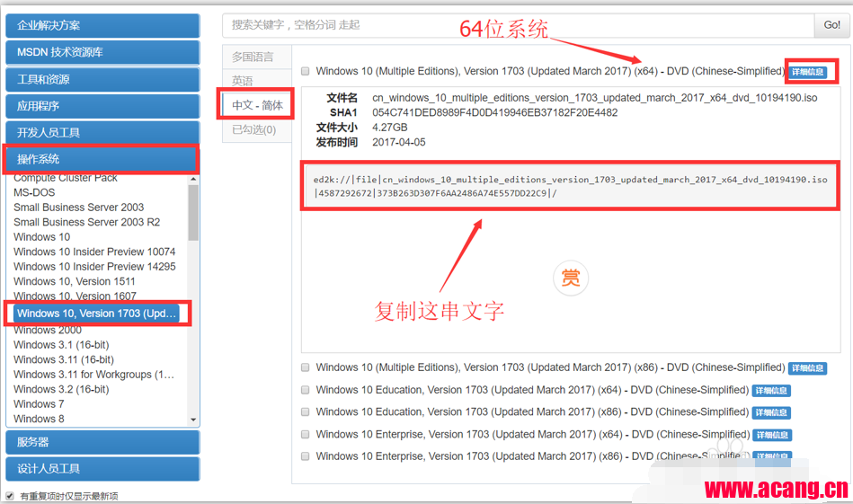The image size is (853, 504).
Task: Switch to 英语 language tab
Action: (257, 81)
